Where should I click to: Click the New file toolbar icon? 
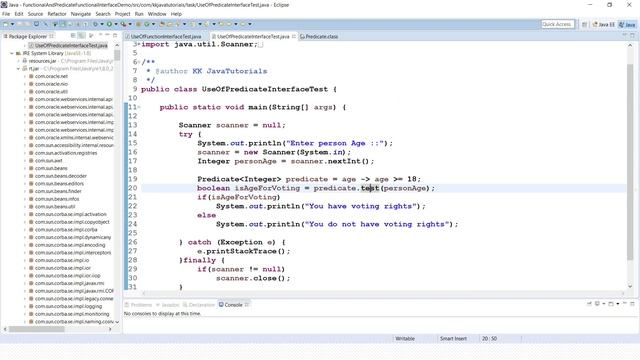pos(6,24)
